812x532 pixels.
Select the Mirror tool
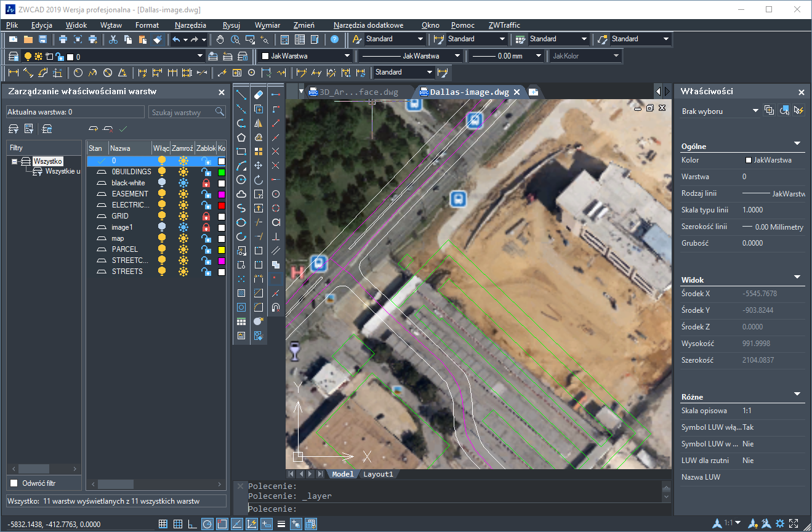(259, 123)
